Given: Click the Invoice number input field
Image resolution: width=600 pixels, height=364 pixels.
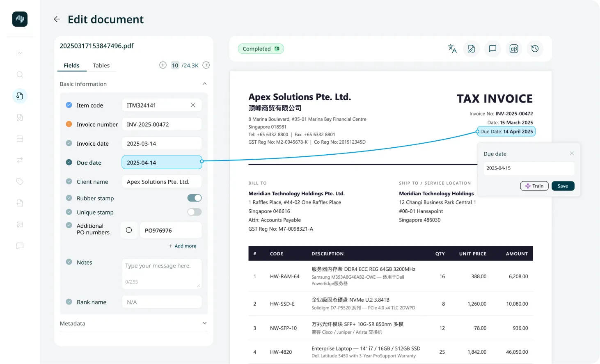Looking at the screenshot, I should (162, 124).
